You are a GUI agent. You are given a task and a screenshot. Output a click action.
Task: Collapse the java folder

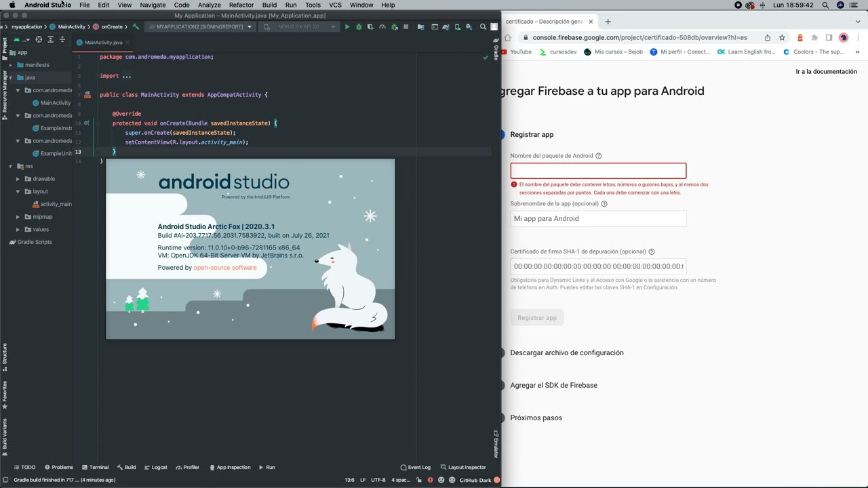(x=10, y=77)
